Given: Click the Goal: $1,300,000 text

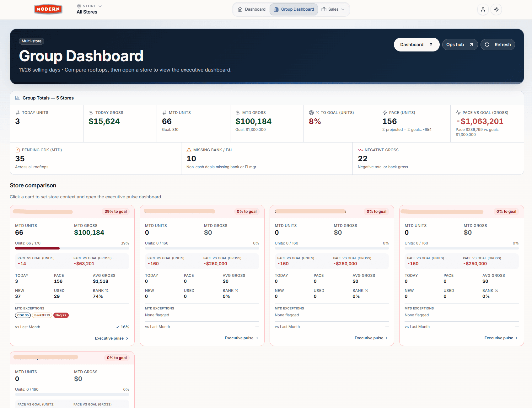Looking at the screenshot, I should click(x=250, y=130).
